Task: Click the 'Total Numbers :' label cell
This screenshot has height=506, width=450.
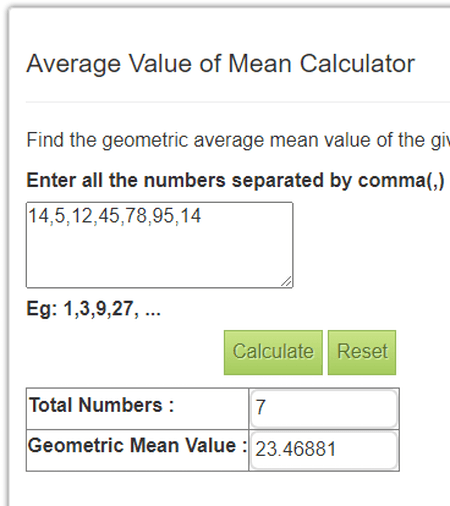Action: coord(137,409)
